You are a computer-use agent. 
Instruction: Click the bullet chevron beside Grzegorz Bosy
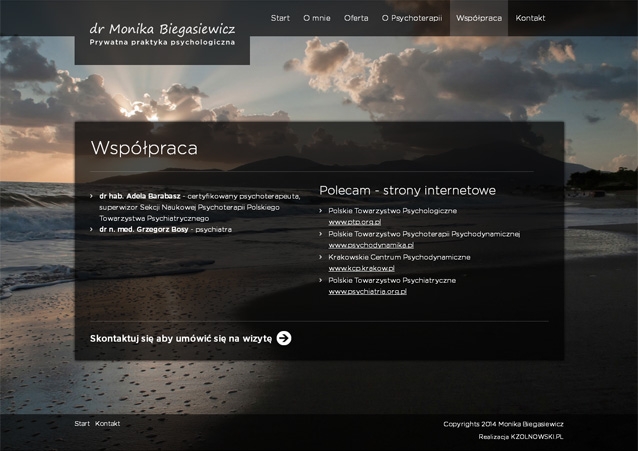coord(92,230)
